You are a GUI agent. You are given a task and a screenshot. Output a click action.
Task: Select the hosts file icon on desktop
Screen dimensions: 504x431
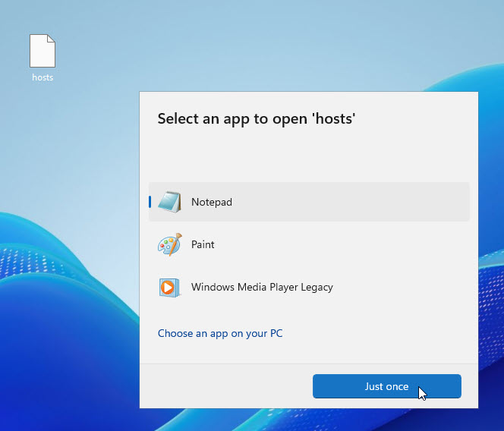point(43,51)
